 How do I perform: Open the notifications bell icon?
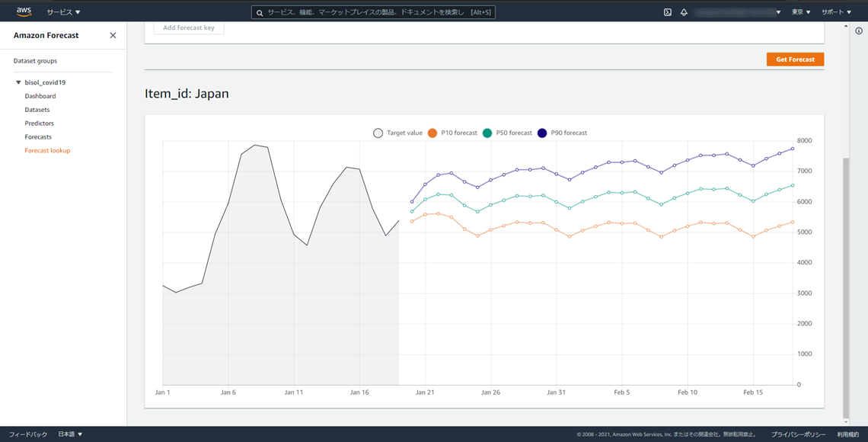(684, 12)
